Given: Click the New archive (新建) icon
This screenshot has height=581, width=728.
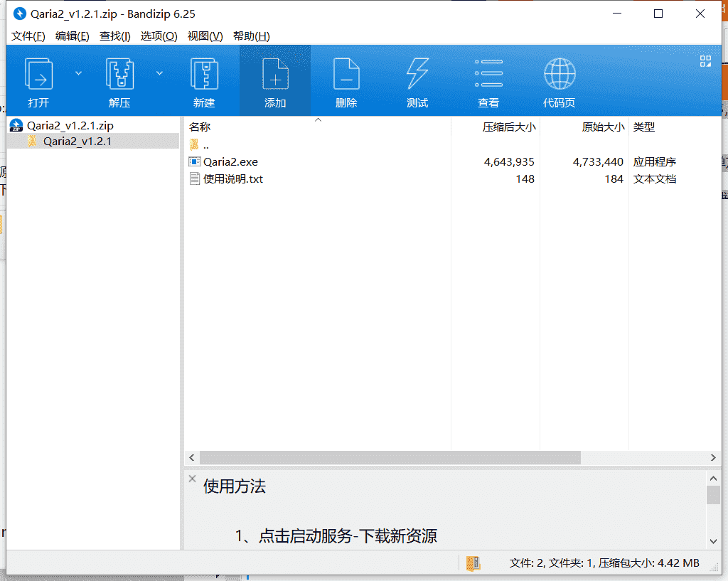Looking at the screenshot, I should pos(204,74).
